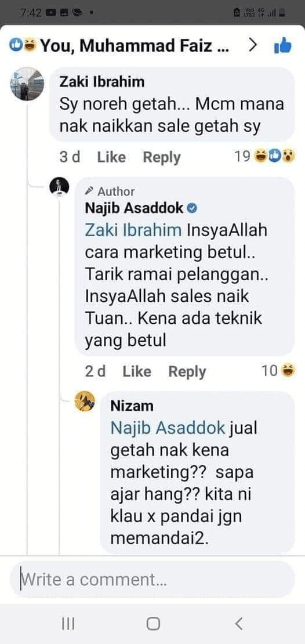Viewport: 305px width, 644px height.
Task: Tap the Najib Asaddok author name
Action: coord(134,208)
